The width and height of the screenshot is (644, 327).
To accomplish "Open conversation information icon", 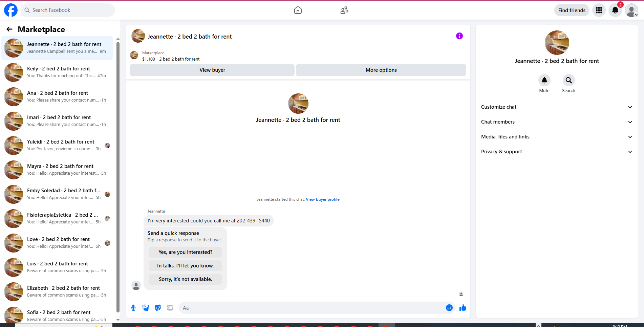I will (459, 36).
